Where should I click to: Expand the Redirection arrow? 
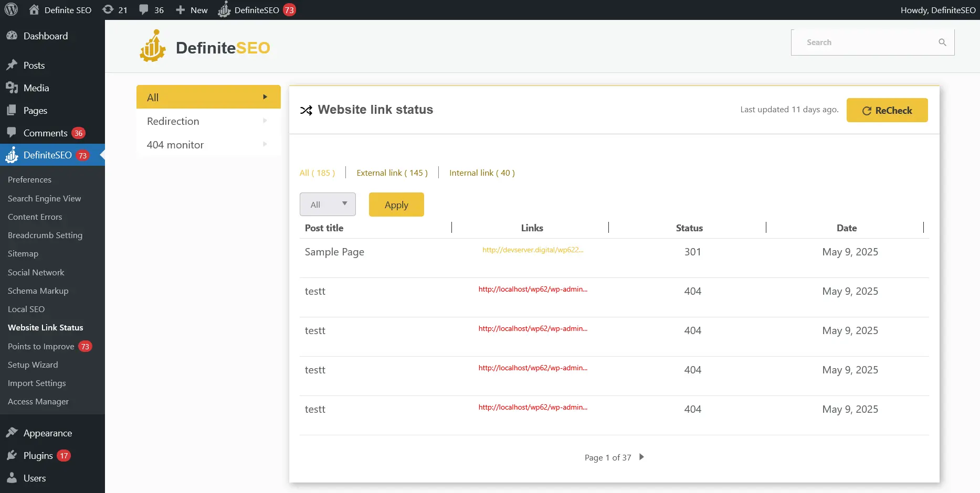tap(265, 121)
